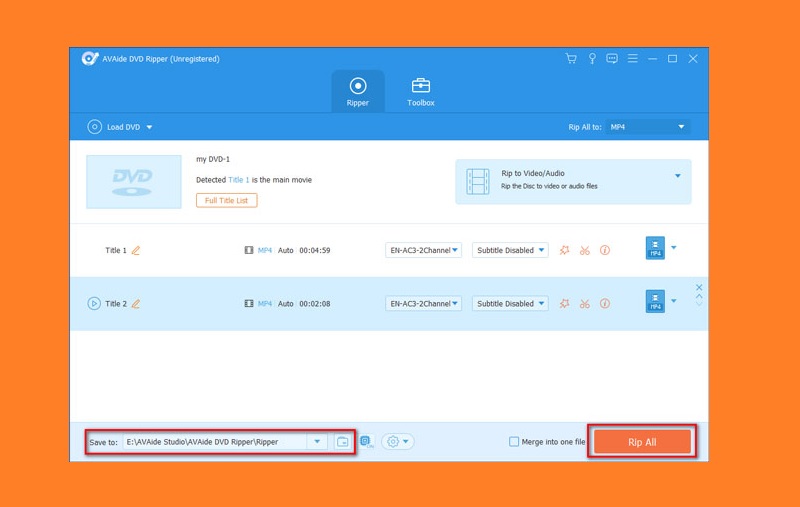Show media info for Title 1
This screenshot has height=507, width=800.
pyautogui.click(x=605, y=251)
